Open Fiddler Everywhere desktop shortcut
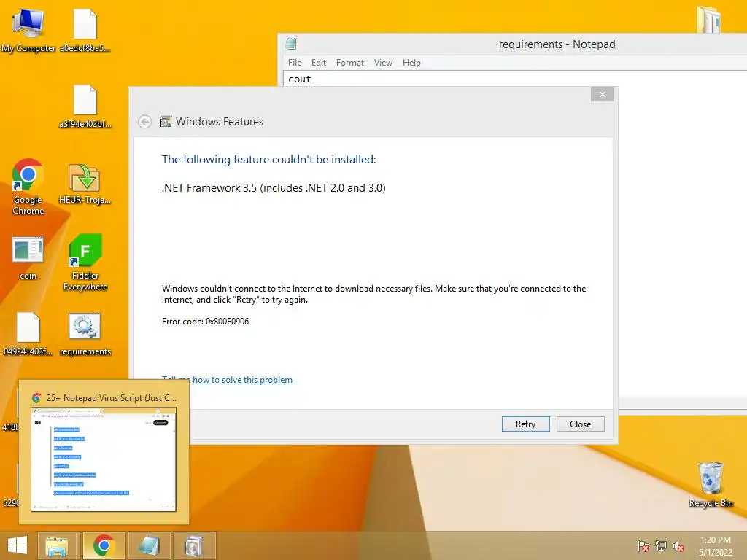Screen dimensions: 747x560 (85, 262)
